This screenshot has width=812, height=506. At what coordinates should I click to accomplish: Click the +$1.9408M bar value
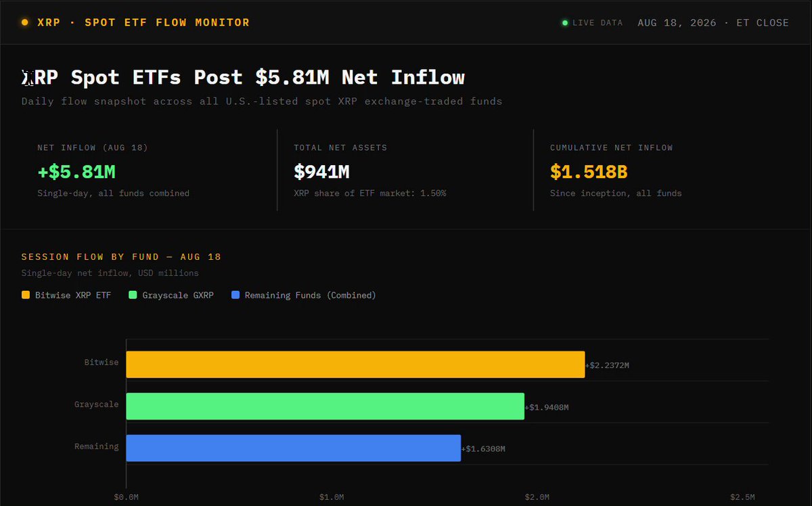coord(547,407)
